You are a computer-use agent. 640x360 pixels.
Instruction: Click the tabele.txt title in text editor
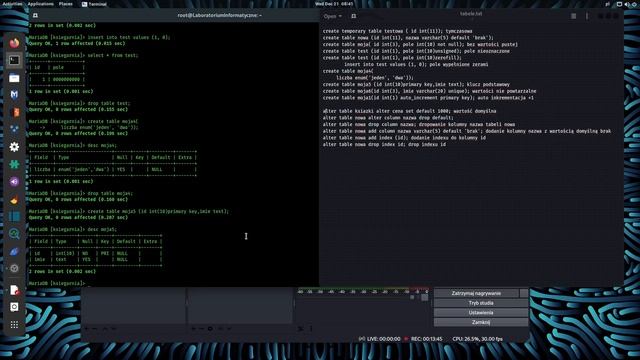pos(471,14)
